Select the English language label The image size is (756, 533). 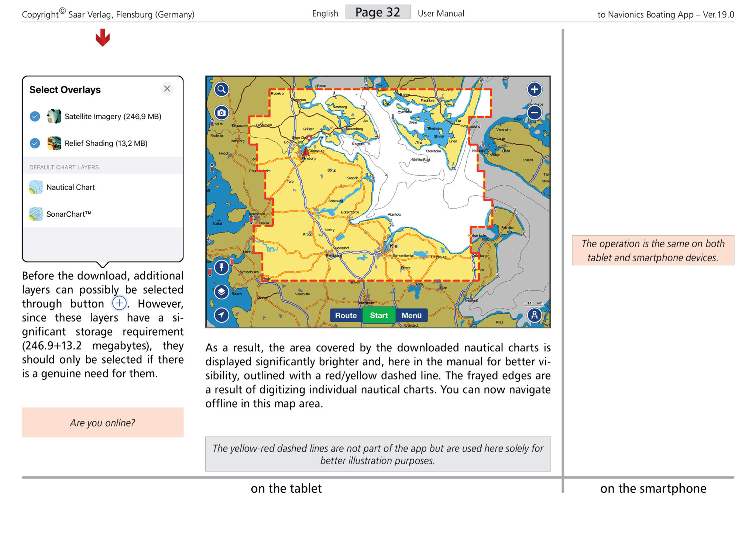pyautogui.click(x=325, y=13)
